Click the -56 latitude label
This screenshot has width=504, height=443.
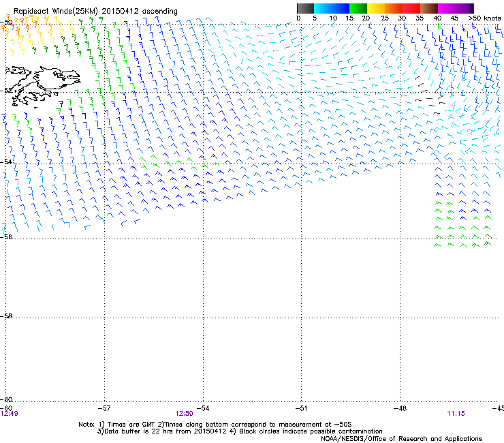point(6,237)
